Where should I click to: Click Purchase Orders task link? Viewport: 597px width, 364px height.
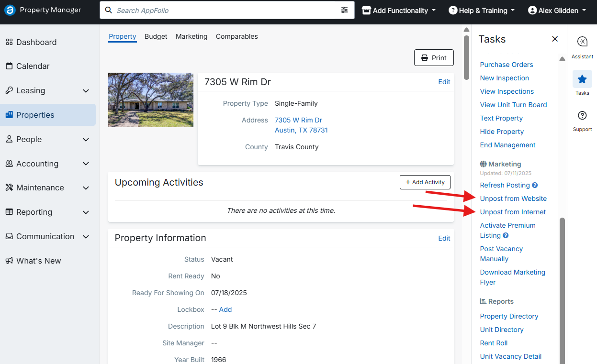tap(507, 65)
